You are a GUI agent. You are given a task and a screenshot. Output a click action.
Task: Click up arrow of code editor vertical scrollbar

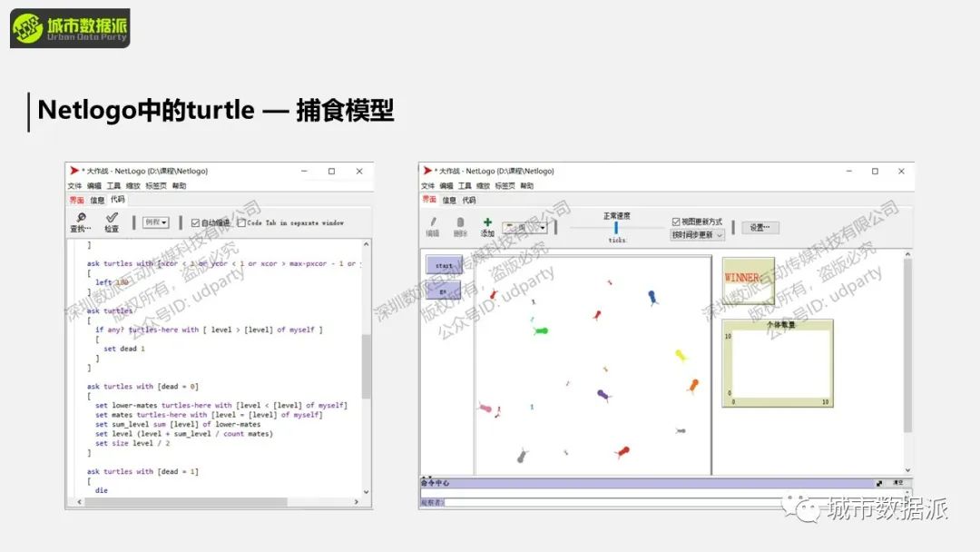[x=367, y=244]
